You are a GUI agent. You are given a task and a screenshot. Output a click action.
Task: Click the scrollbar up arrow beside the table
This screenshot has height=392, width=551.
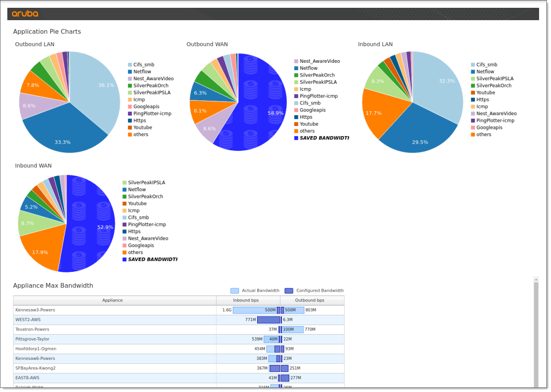tap(536, 279)
